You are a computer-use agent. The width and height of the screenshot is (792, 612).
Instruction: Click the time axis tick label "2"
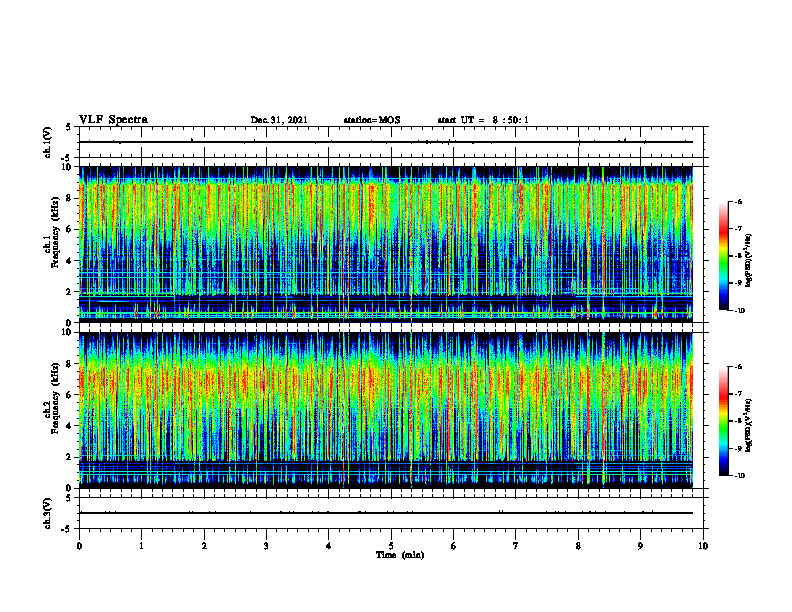point(204,546)
